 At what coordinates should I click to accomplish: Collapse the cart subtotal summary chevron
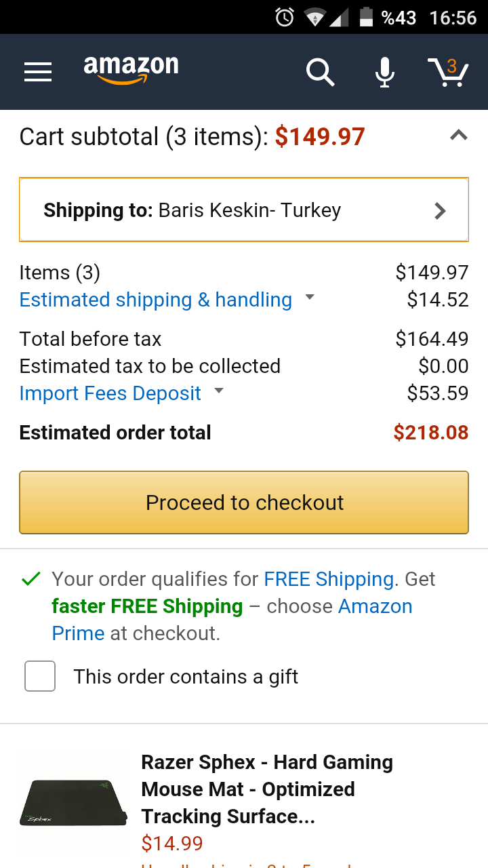tap(459, 135)
